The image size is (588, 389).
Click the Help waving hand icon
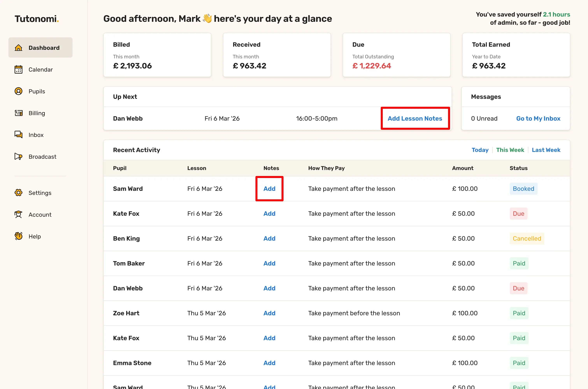tap(18, 236)
